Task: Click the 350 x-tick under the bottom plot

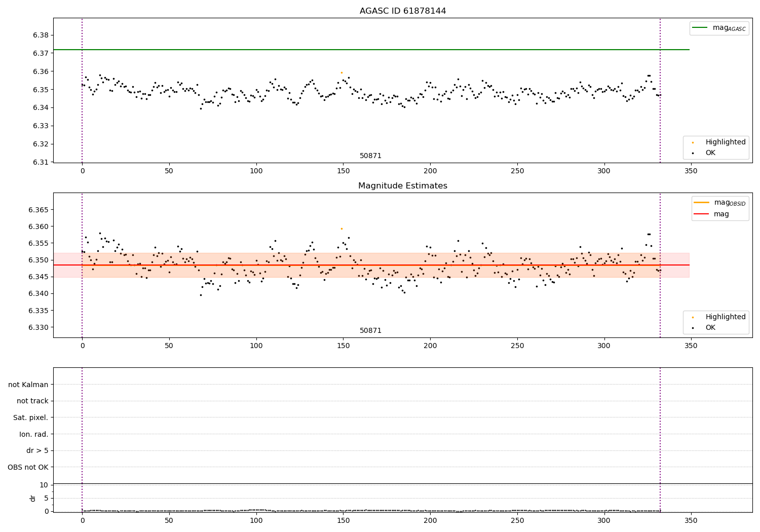Action: [691, 520]
